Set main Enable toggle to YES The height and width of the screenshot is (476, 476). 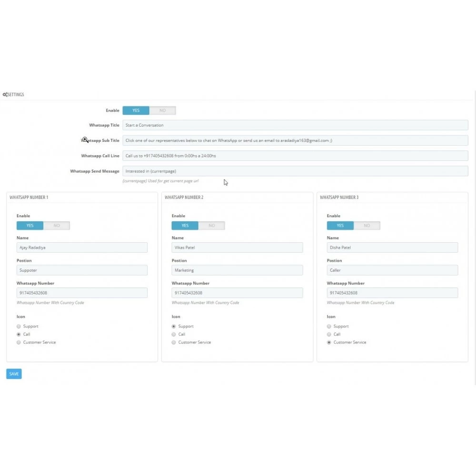[x=136, y=110]
